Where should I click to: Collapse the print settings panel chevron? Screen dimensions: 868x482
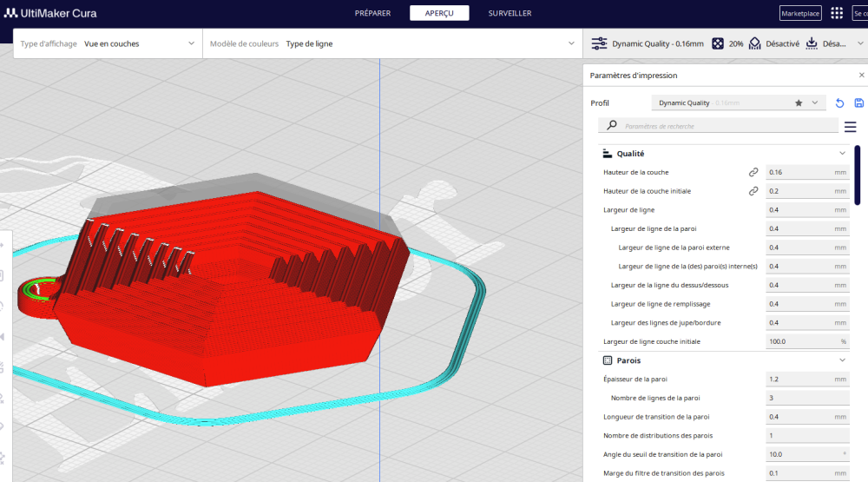[x=860, y=43]
